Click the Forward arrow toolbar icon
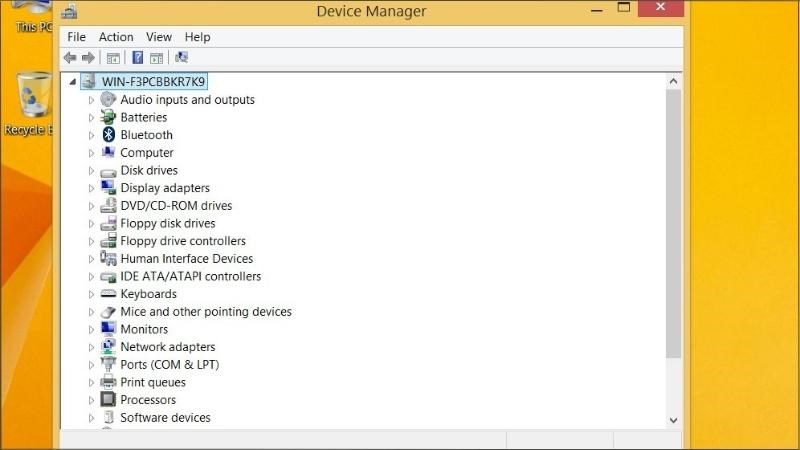The height and width of the screenshot is (450, 800). pos(88,58)
